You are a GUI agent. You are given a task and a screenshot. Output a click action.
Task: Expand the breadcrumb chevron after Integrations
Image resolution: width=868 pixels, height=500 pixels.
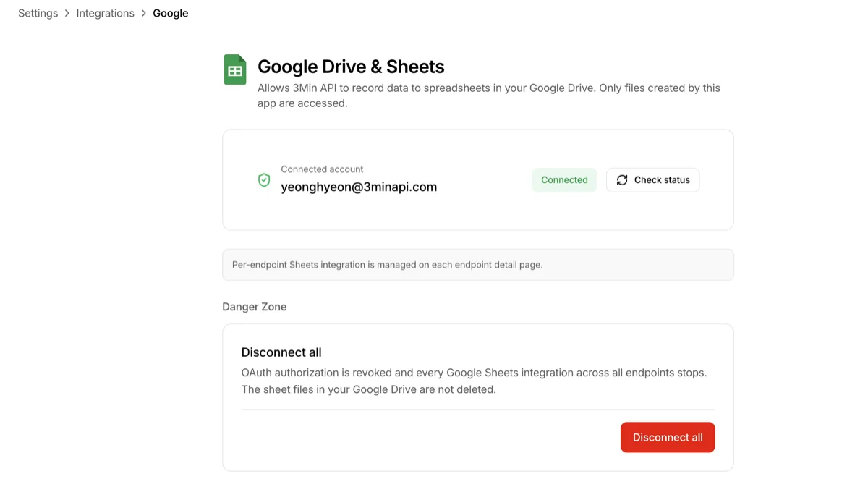click(143, 13)
